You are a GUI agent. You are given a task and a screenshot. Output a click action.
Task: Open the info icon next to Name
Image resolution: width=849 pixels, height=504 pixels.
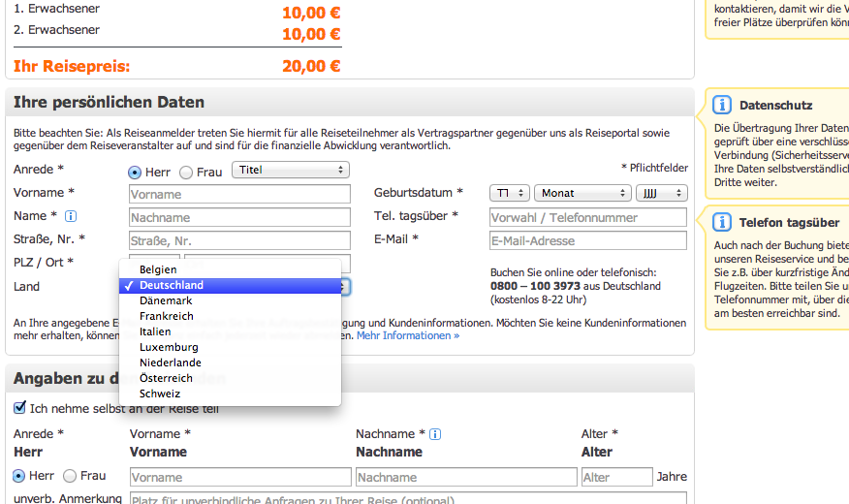click(71, 216)
